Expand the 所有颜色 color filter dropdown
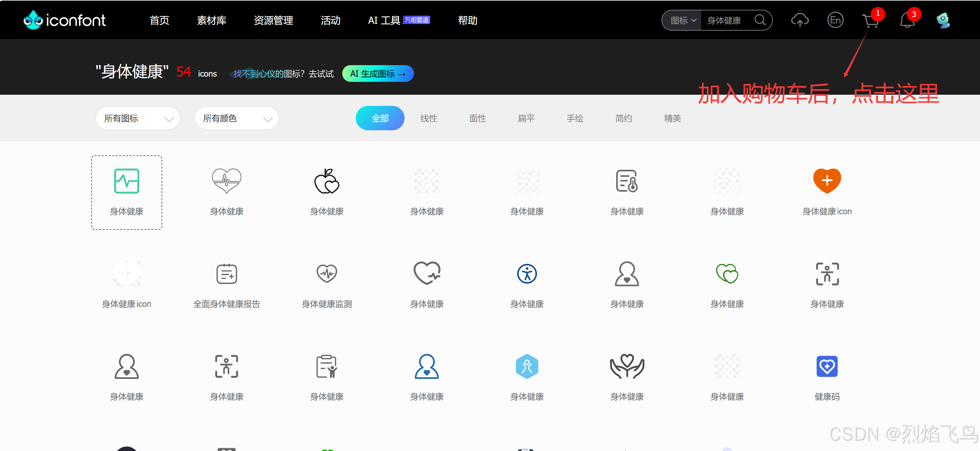The image size is (980, 451). click(237, 118)
